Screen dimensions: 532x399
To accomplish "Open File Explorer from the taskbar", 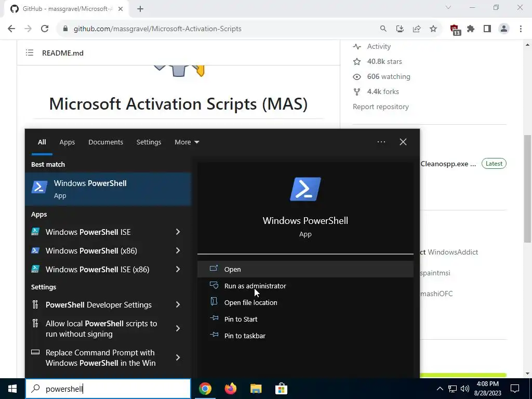I will (x=256, y=389).
